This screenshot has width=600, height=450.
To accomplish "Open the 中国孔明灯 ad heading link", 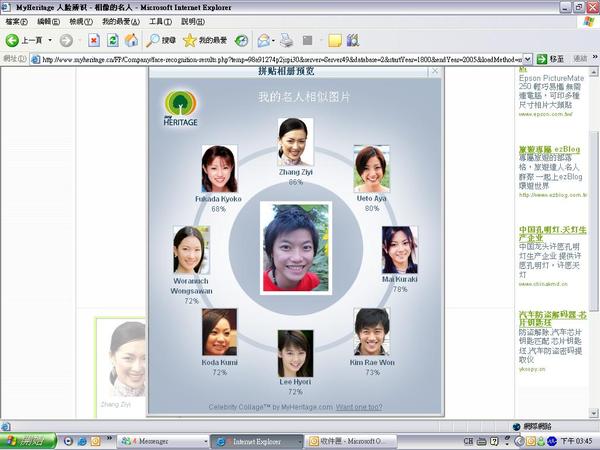I will point(552,233).
